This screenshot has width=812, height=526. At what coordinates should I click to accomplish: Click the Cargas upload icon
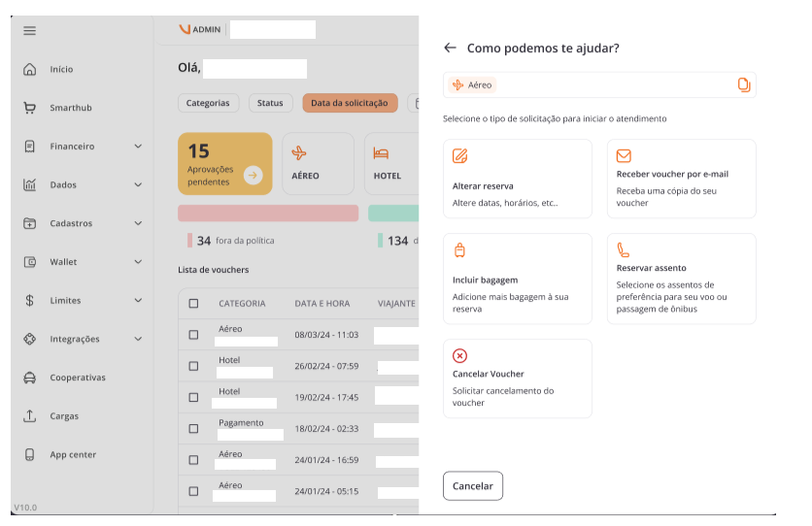(x=29, y=415)
